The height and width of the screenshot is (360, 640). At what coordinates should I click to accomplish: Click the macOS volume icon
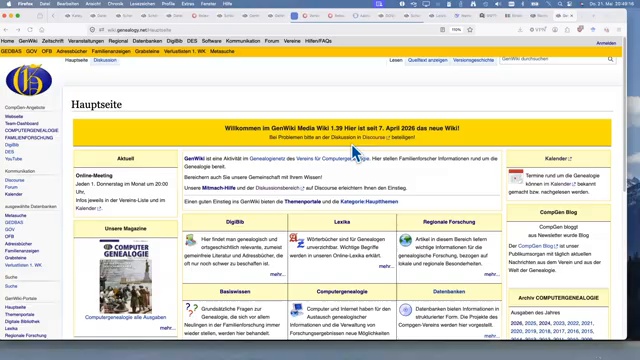click(498, 4)
